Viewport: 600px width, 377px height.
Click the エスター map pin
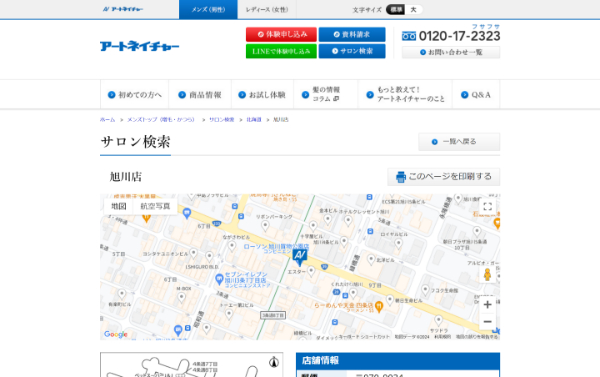pyautogui.click(x=311, y=271)
